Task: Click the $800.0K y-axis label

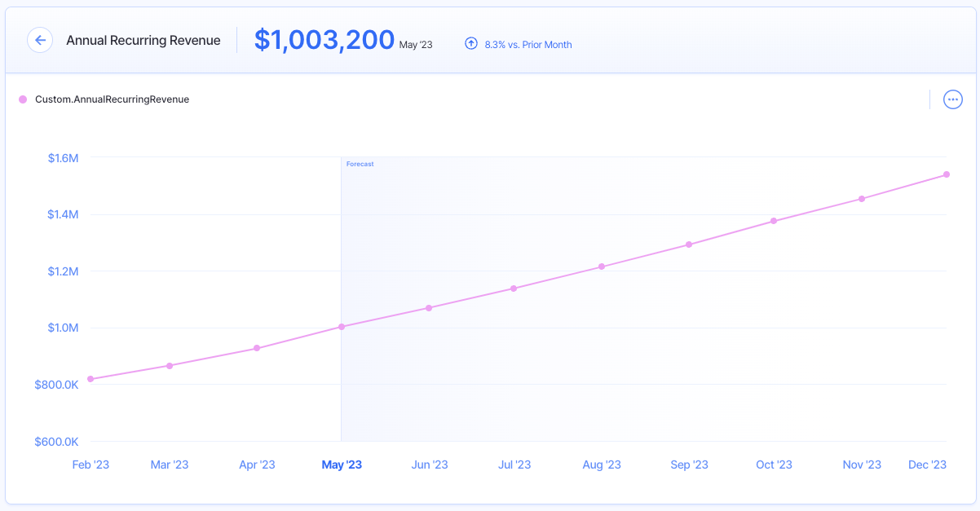Action: click(x=56, y=384)
